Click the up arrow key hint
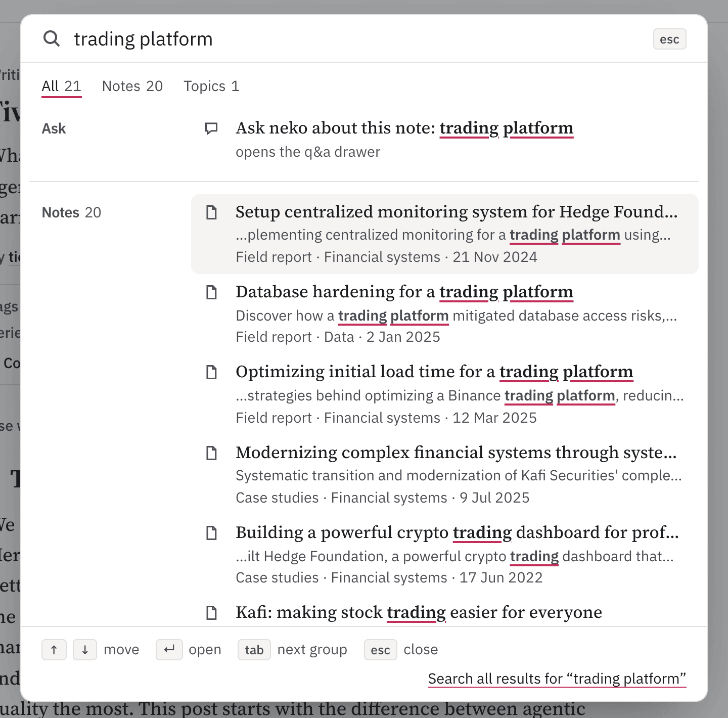The width and height of the screenshot is (728, 718). pyautogui.click(x=54, y=650)
